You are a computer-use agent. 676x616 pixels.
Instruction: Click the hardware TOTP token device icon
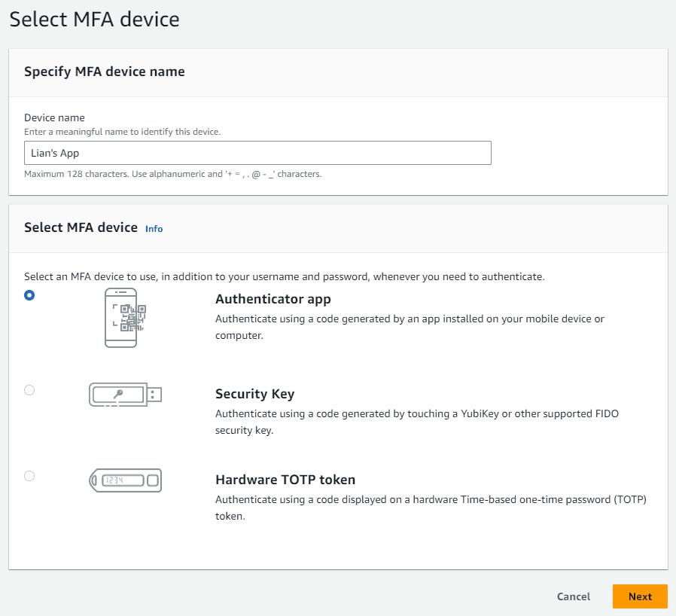(x=126, y=480)
